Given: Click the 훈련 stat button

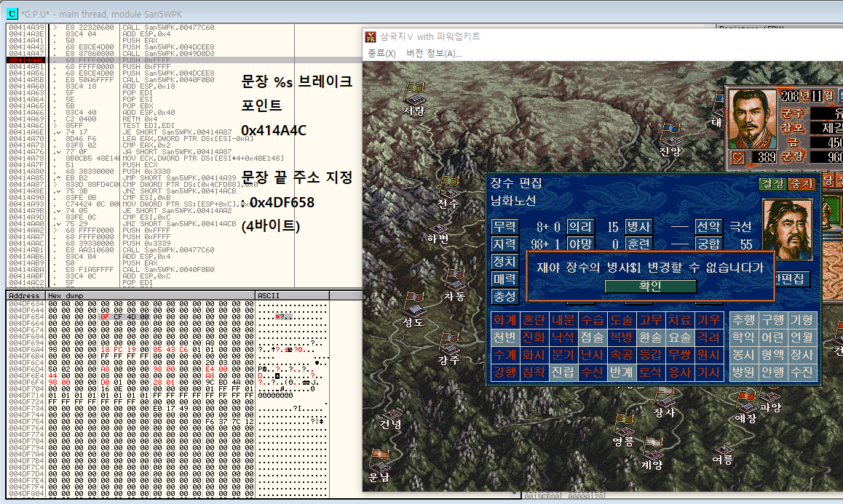Looking at the screenshot, I should (638, 244).
